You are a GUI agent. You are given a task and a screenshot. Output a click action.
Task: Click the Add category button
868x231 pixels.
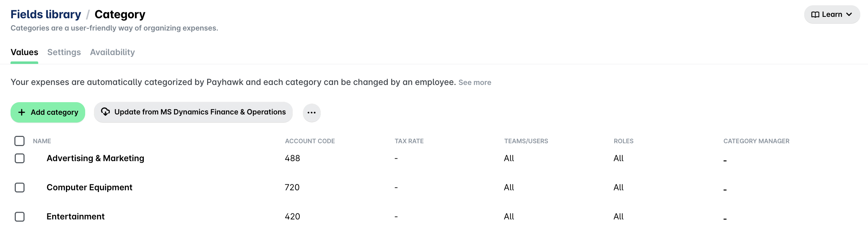(x=48, y=112)
